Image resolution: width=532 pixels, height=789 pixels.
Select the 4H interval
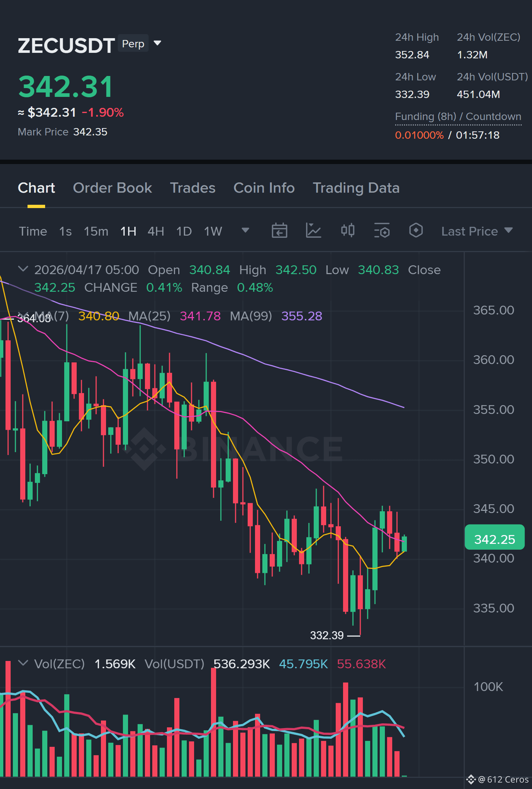(x=156, y=232)
